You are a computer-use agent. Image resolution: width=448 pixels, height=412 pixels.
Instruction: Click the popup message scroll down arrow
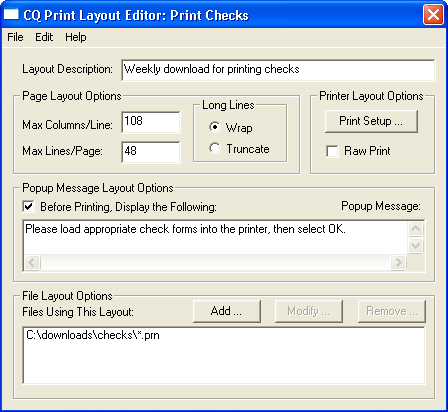416,246
